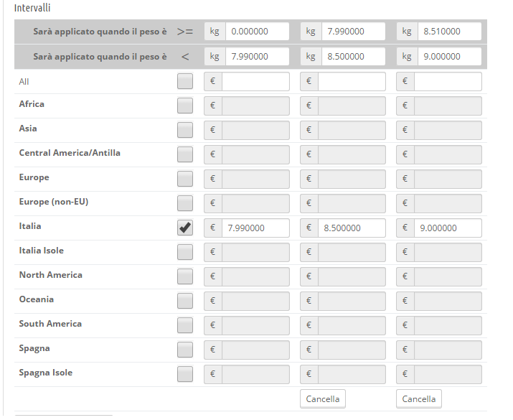Enable the Africa zone checkbox
The height and width of the screenshot is (420, 513).
pyautogui.click(x=185, y=106)
